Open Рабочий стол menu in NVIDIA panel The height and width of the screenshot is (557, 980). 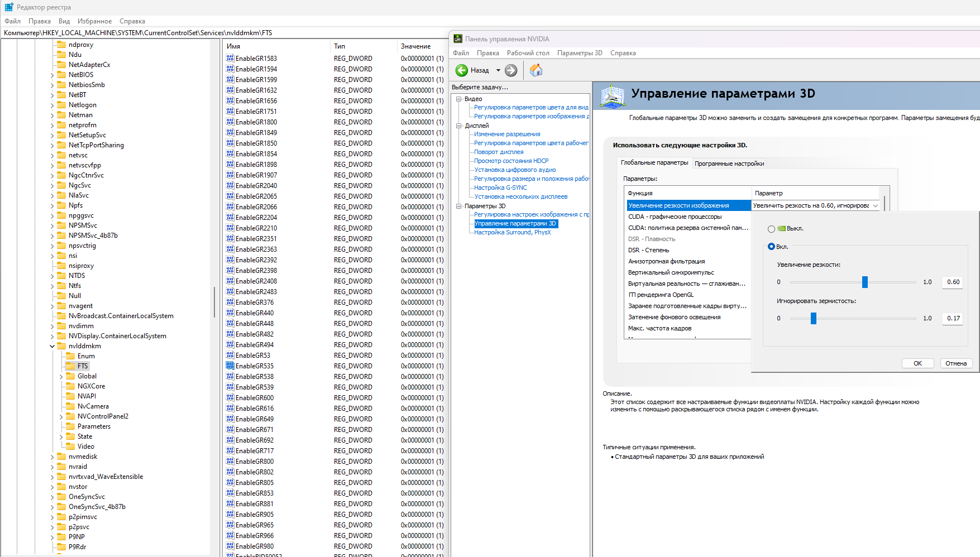coord(528,53)
